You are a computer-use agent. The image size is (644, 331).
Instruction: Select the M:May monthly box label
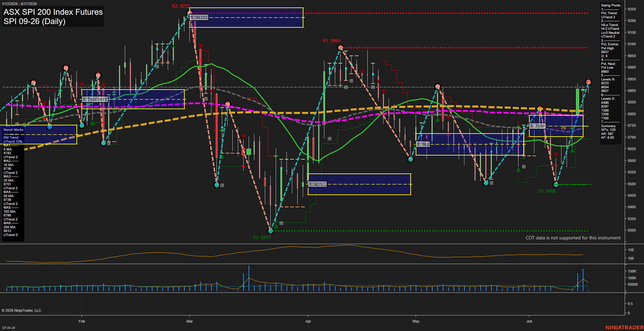tap(423, 144)
